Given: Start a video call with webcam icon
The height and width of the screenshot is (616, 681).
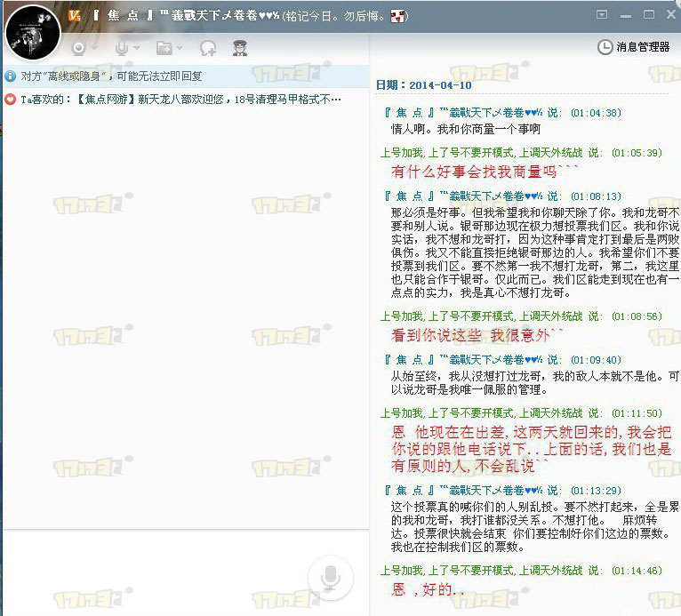Looking at the screenshot, I should pyautogui.click(x=78, y=48).
